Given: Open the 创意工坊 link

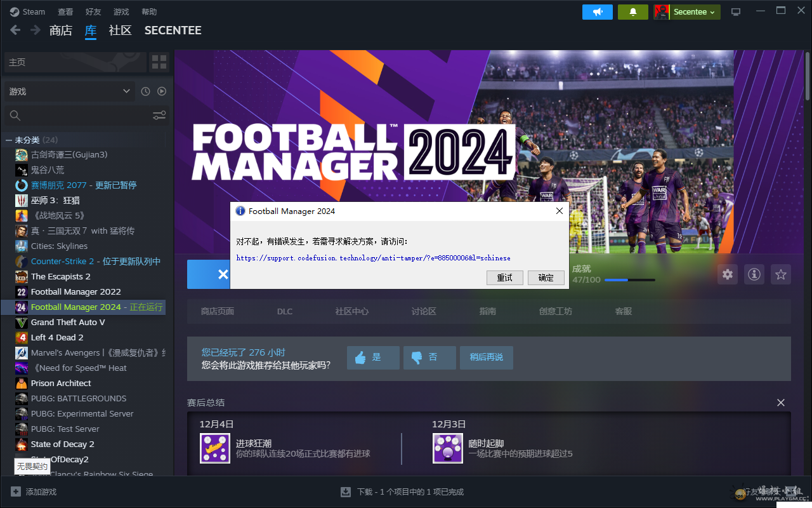Looking at the screenshot, I should 556,311.
